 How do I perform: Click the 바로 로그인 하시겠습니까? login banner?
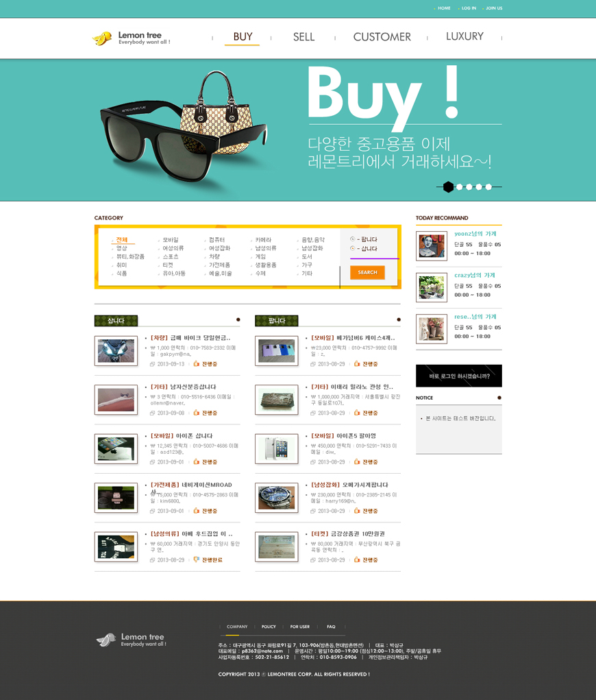458,376
